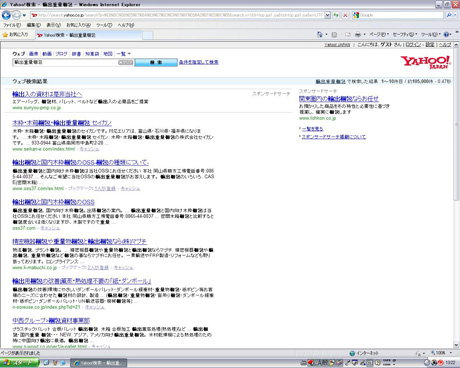Stop loading with the red X icon
Screen dimensions: 460x368
[x=345, y=15]
